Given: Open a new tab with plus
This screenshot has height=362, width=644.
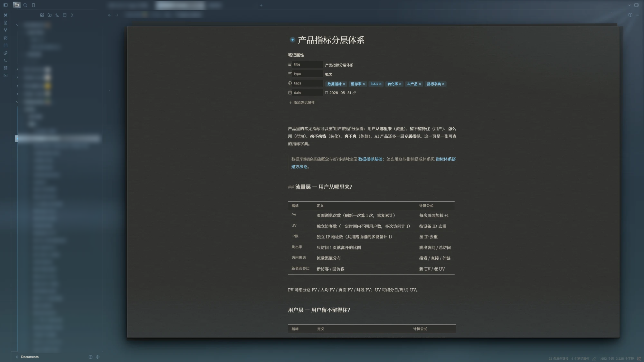Looking at the screenshot, I should 261,5.
